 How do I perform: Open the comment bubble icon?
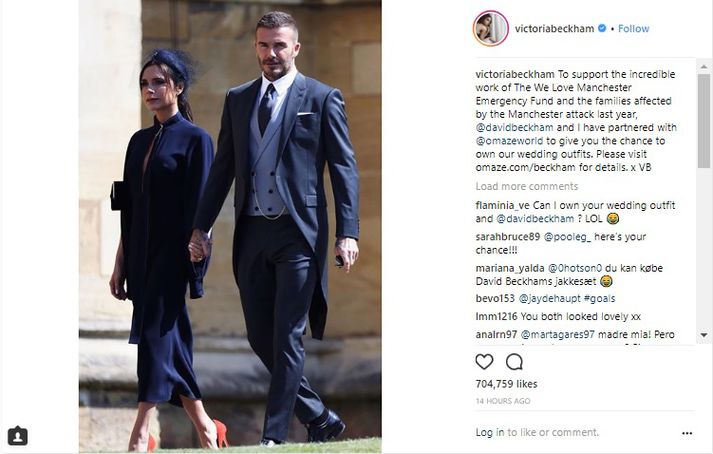point(514,362)
